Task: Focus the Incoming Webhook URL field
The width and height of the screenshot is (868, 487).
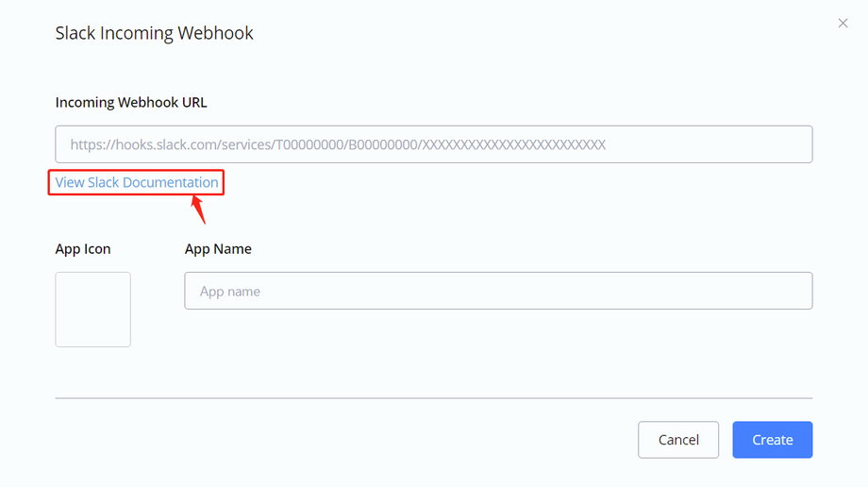Action: point(433,144)
